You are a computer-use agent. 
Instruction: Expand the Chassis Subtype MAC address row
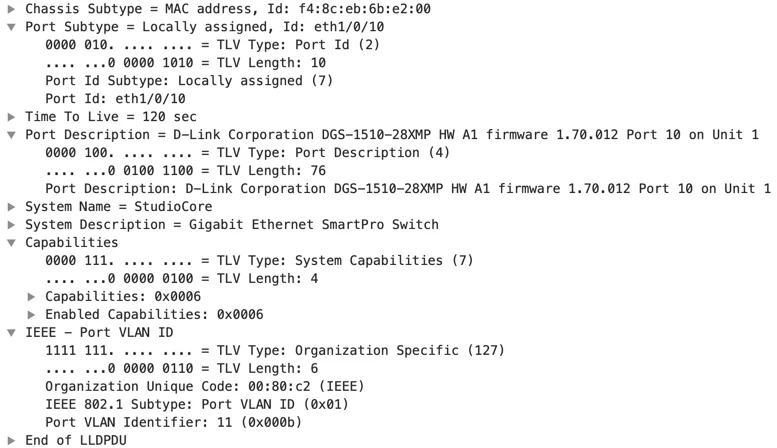coord(11,9)
